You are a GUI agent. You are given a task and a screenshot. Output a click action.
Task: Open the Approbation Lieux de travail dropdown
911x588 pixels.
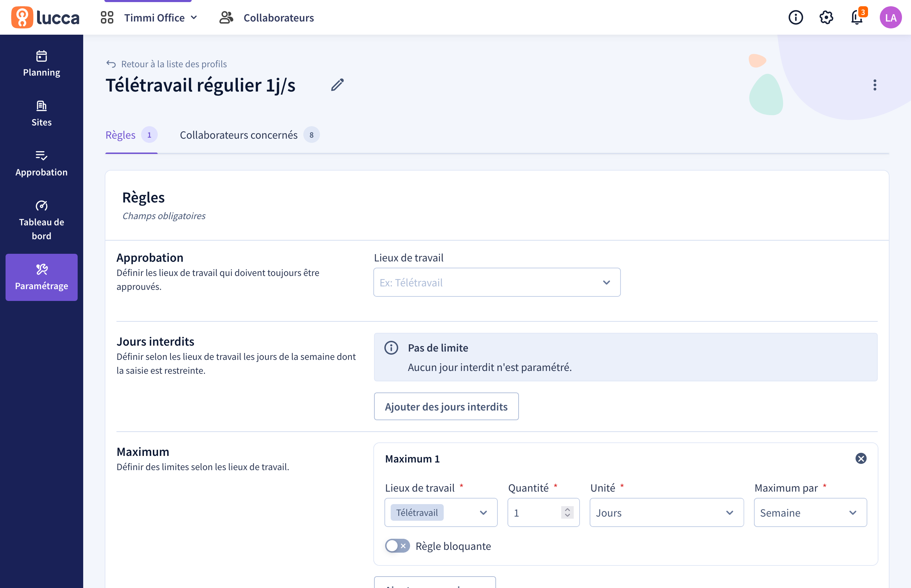pyautogui.click(x=496, y=282)
